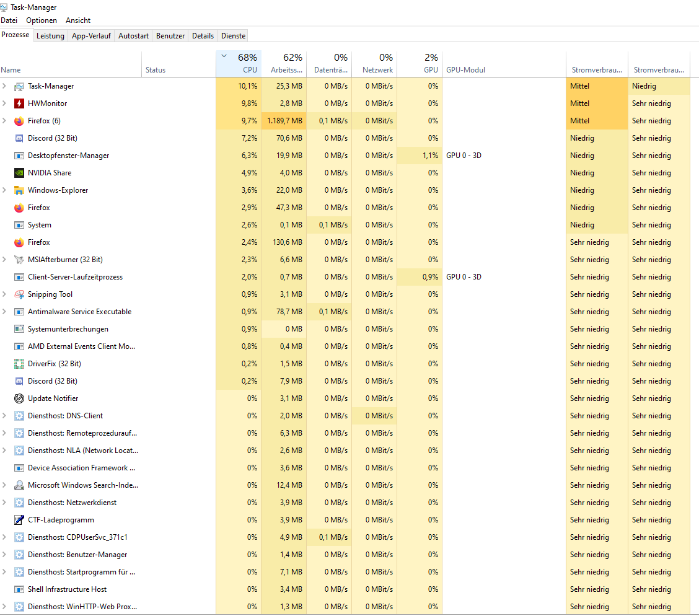Sort by the Netzwerk column header

pos(374,64)
